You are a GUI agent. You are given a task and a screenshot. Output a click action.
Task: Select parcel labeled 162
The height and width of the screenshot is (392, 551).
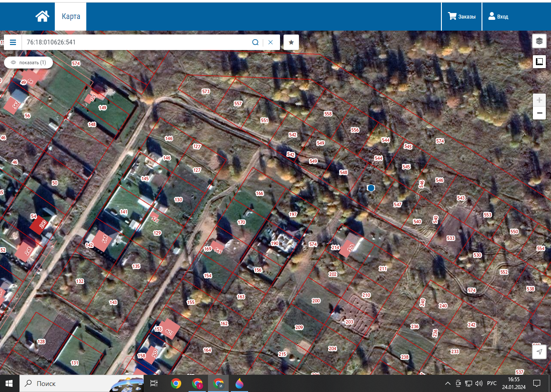(224, 323)
